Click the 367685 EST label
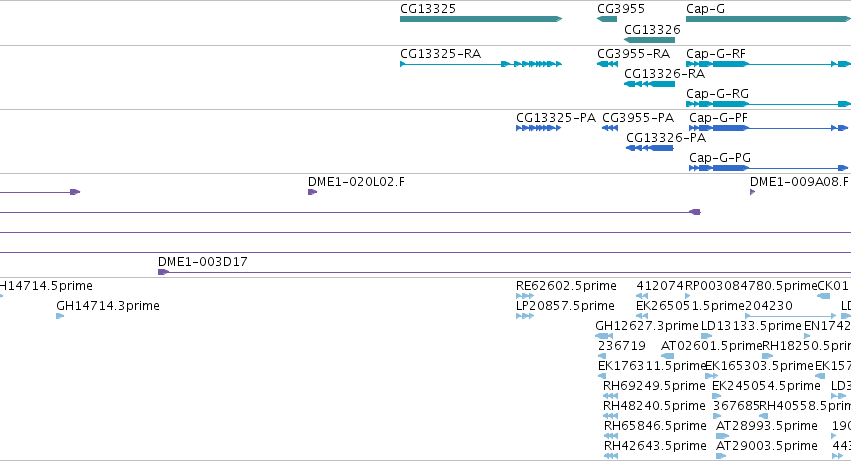 736,406
